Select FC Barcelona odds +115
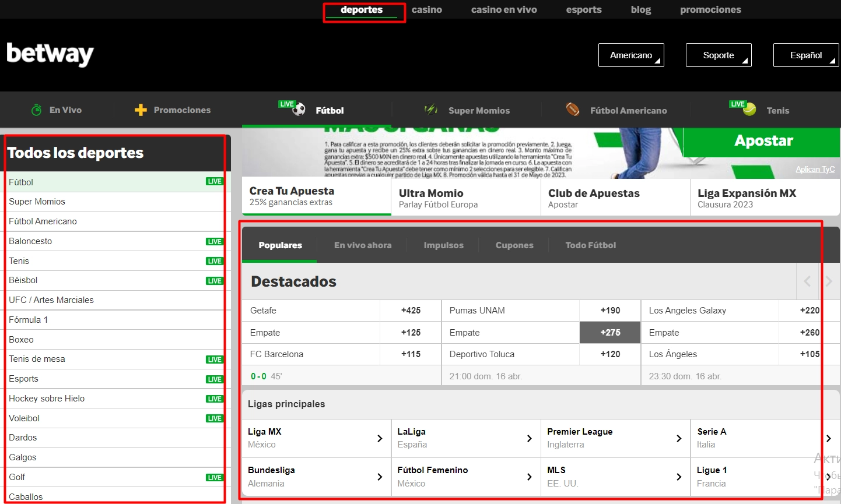The width and height of the screenshot is (841, 504). pyautogui.click(x=411, y=354)
